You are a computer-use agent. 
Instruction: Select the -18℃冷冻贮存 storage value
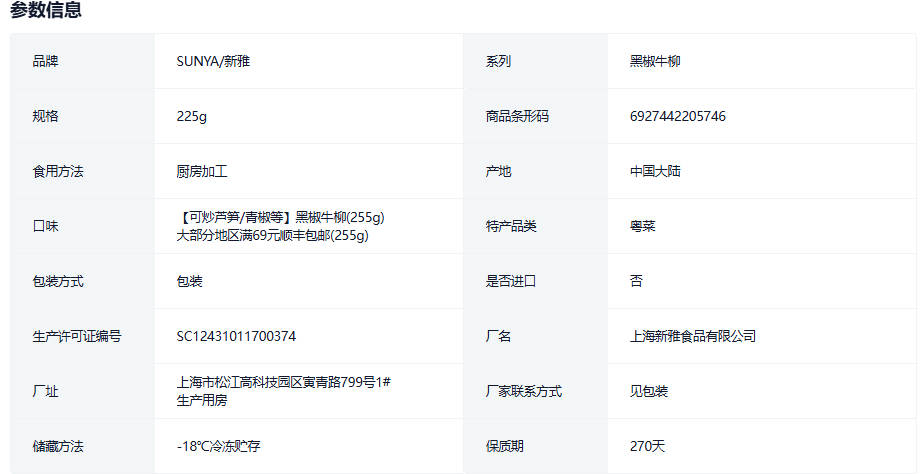(218, 446)
